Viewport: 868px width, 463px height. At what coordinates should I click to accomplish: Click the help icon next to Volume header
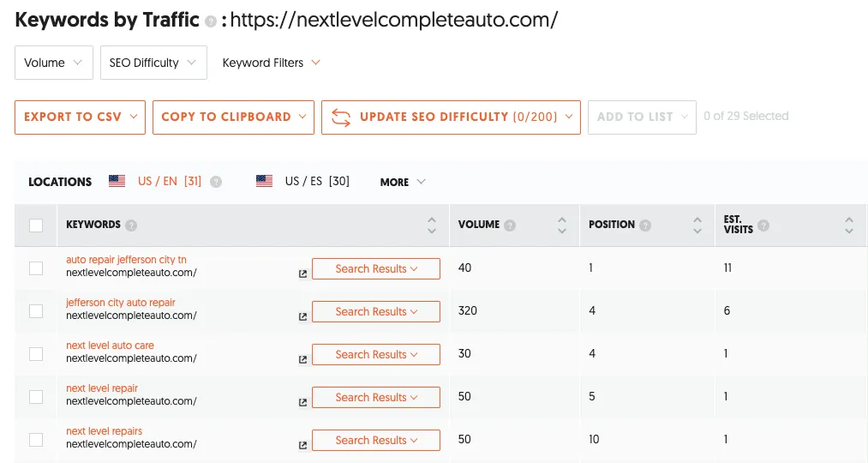pos(511,225)
